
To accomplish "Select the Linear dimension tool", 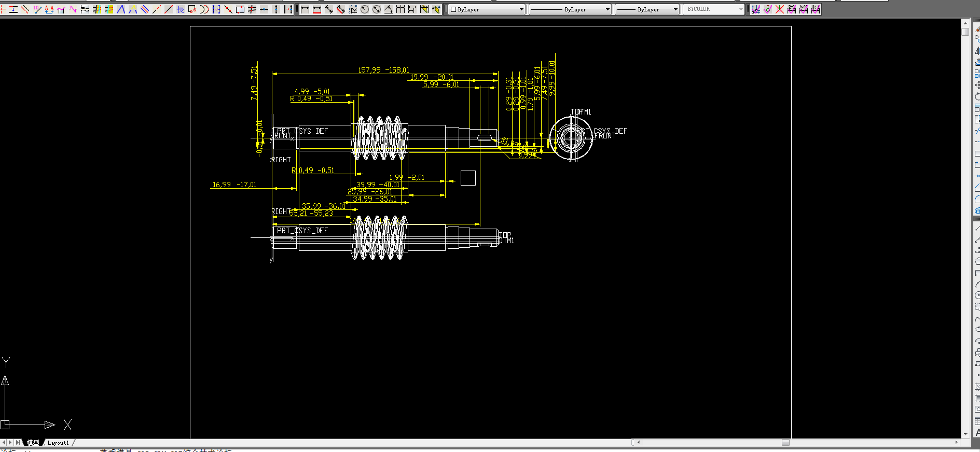I will pos(305,9).
